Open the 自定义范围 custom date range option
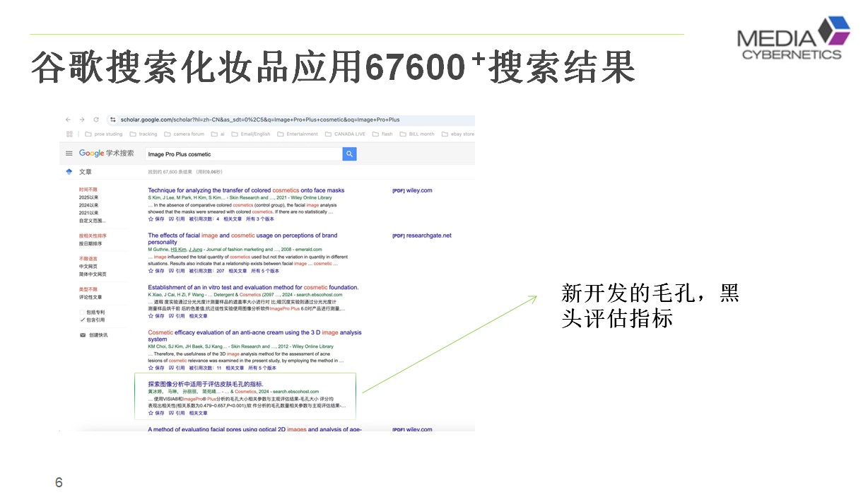This screenshot has width=868, height=495. 93,221
